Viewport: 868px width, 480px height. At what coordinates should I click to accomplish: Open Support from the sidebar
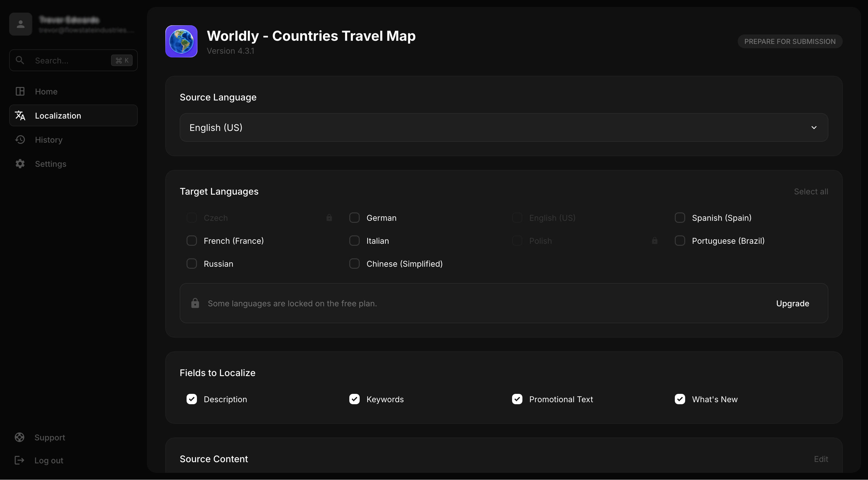pyautogui.click(x=50, y=437)
